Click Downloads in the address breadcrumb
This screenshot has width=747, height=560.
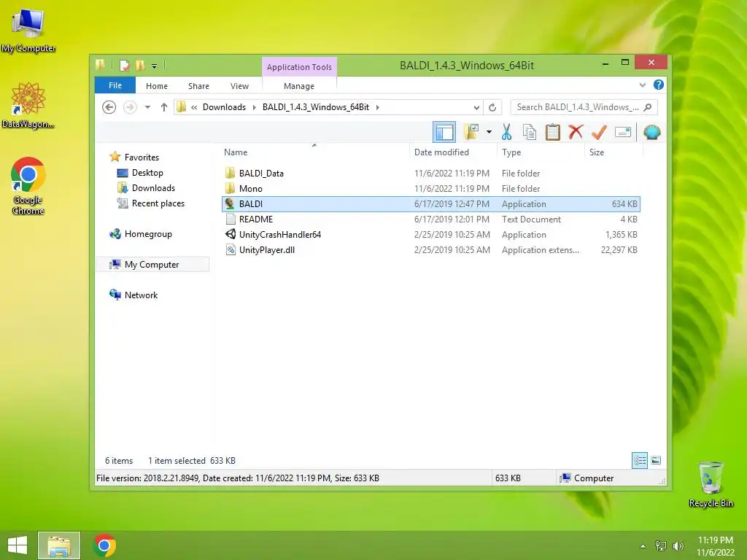pos(224,107)
